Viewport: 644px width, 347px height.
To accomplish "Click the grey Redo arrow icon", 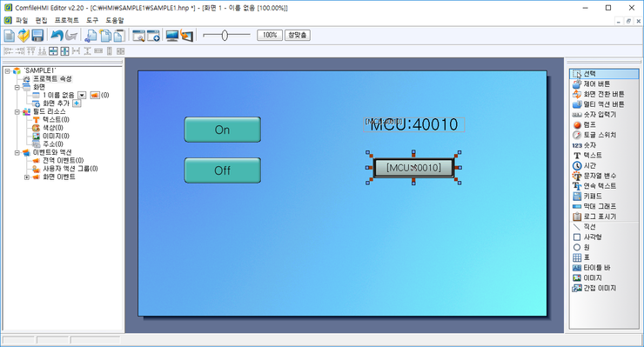I will click(71, 36).
